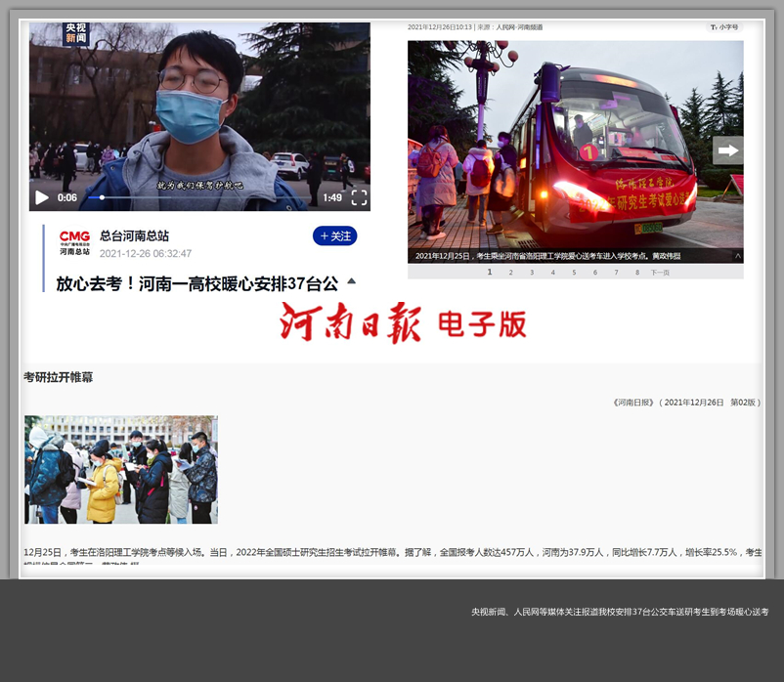Viewport: 784px width, 682px height.
Task: Follow 总台河南总站 with the 关注 button
Action: [334, 236]
